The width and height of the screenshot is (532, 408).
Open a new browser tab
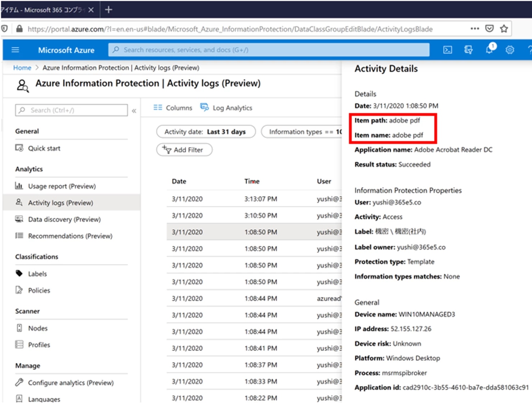[x=109, y=10]
